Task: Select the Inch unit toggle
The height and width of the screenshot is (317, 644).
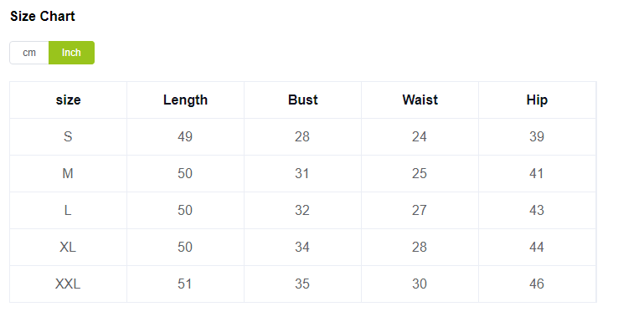Action: pos(71,53)
